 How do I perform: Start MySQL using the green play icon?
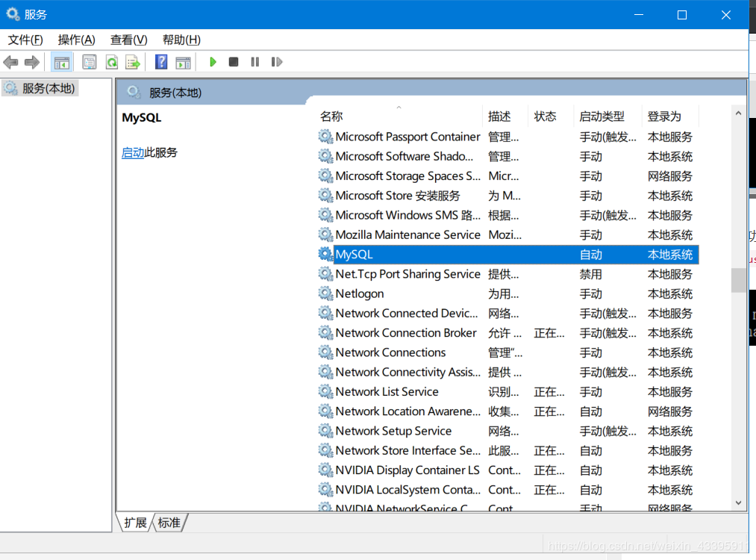tap(213, 62)
